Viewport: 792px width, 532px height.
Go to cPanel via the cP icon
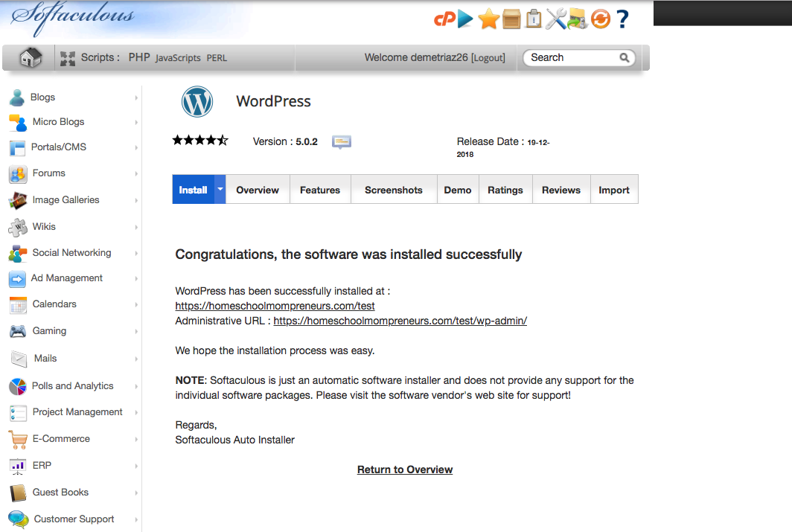click(444, 19)
